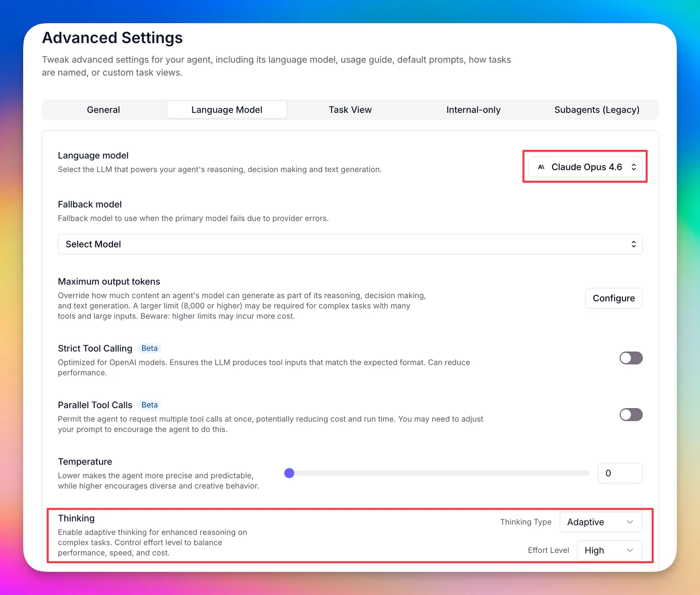Click the Temperature setting label
The width and height of the screenshot is (700, 595).
click(x=85, y=461)
